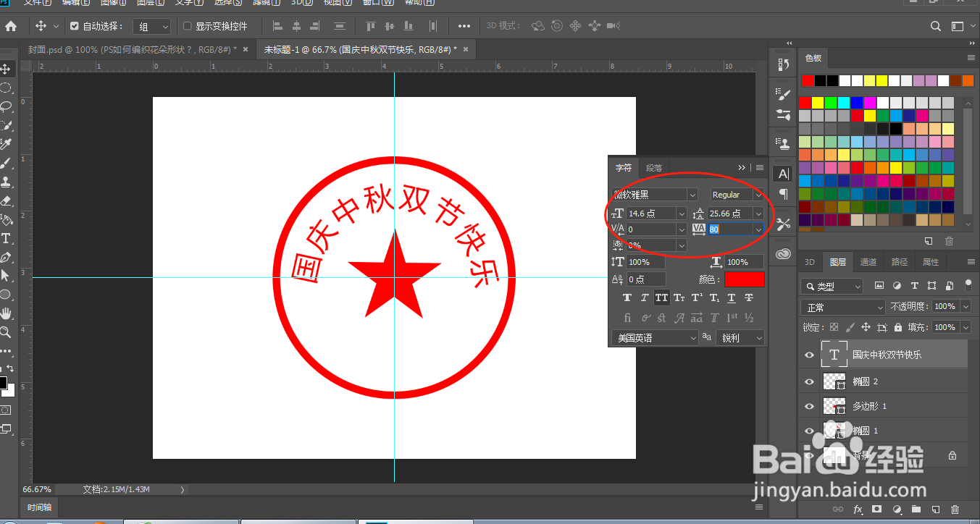This screenshot has width=980, height=524.
Task: Click the search magnifier icon at top right
Action: [936, 26]
